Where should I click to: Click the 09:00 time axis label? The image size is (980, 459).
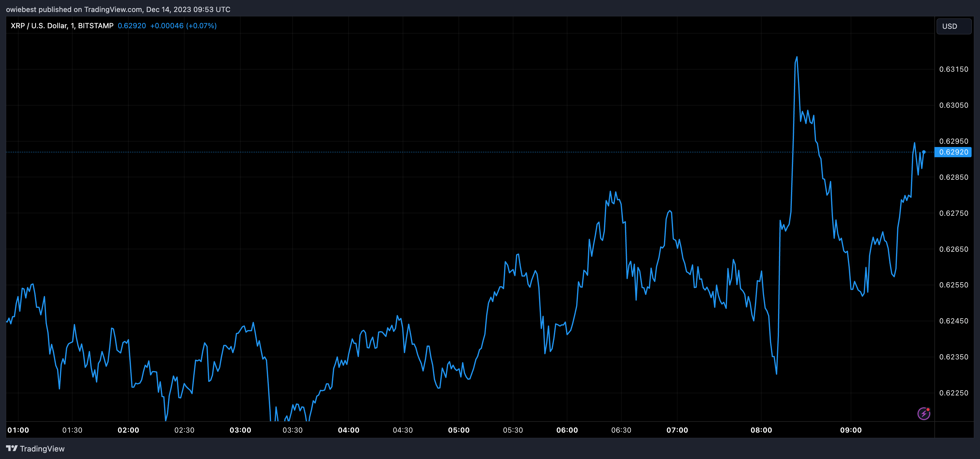[x=851, y=430]
